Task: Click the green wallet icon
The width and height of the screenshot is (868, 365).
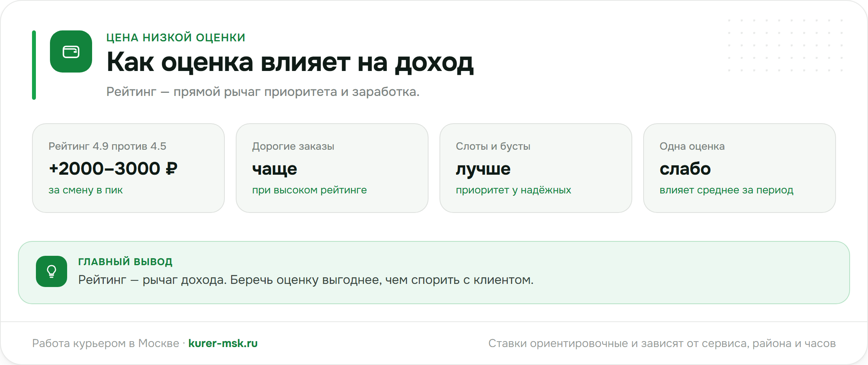Action: 71,51
